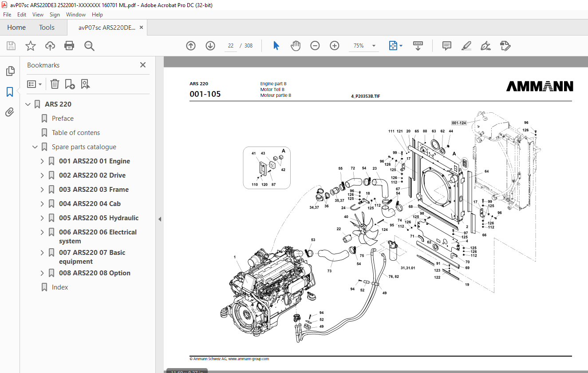The height and width of the screenshot is (373, 588).
Task: Open the find text magnifier tool
Action: click(89, 46)
